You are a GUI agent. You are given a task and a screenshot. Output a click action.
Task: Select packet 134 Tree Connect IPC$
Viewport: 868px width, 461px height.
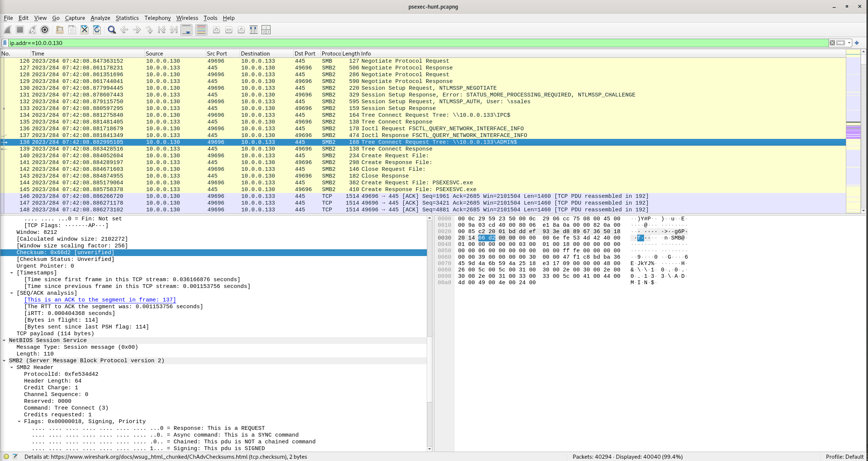click(x=423, y=115)
